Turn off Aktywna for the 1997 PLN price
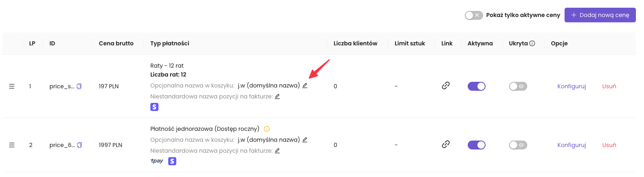The image size is (644, 177). (476, 145)
